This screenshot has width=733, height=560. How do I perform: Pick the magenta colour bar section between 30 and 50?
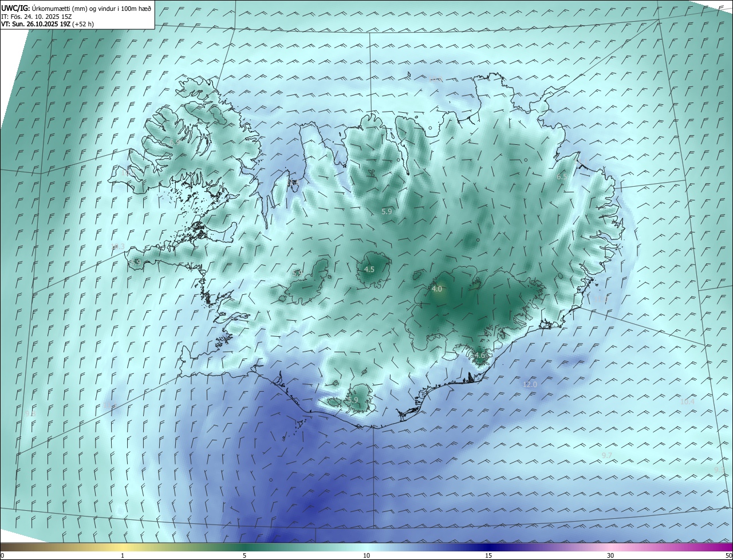pos(672,546)
